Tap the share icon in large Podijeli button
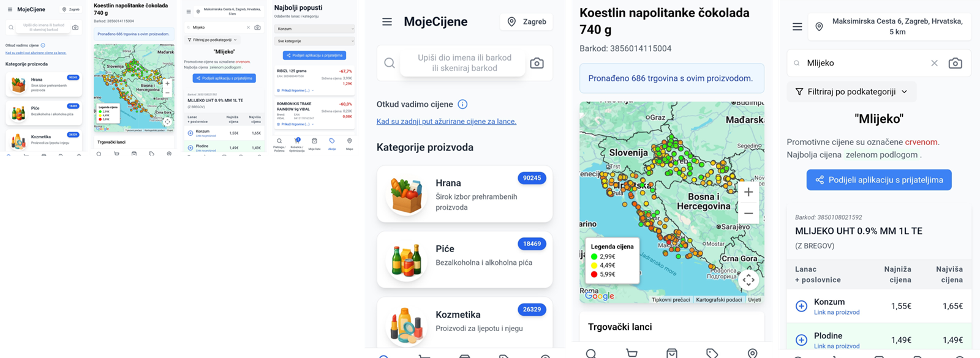 [x=819, y=180]
